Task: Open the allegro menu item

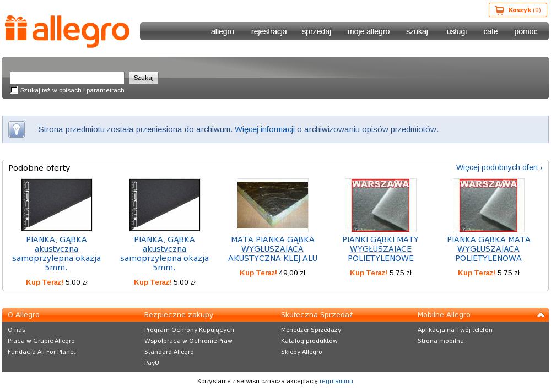Action: click(x=223, y=31)
